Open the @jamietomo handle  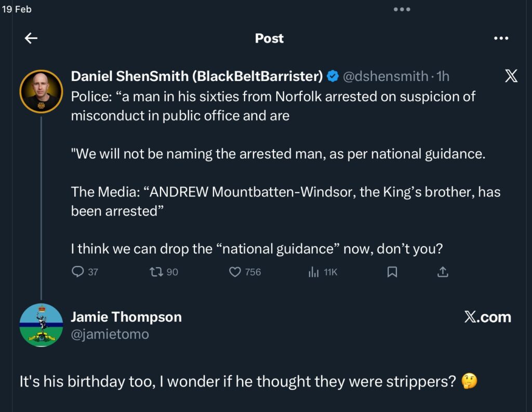pos(110,335)
